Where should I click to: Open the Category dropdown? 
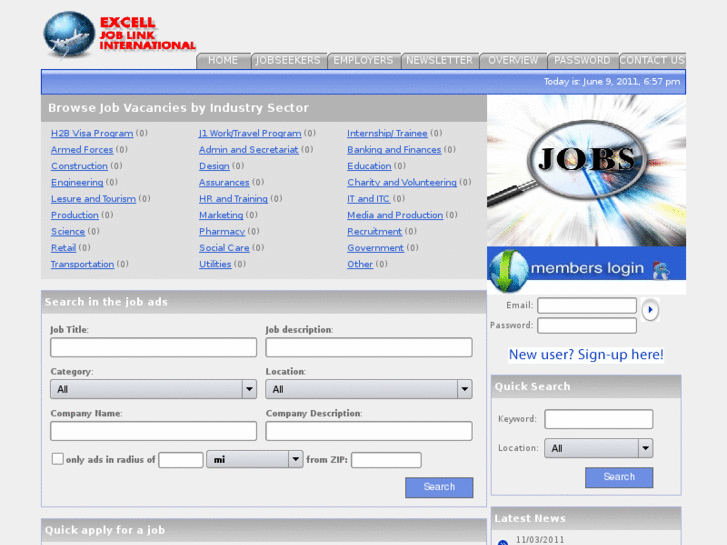[x=153, y=389]
